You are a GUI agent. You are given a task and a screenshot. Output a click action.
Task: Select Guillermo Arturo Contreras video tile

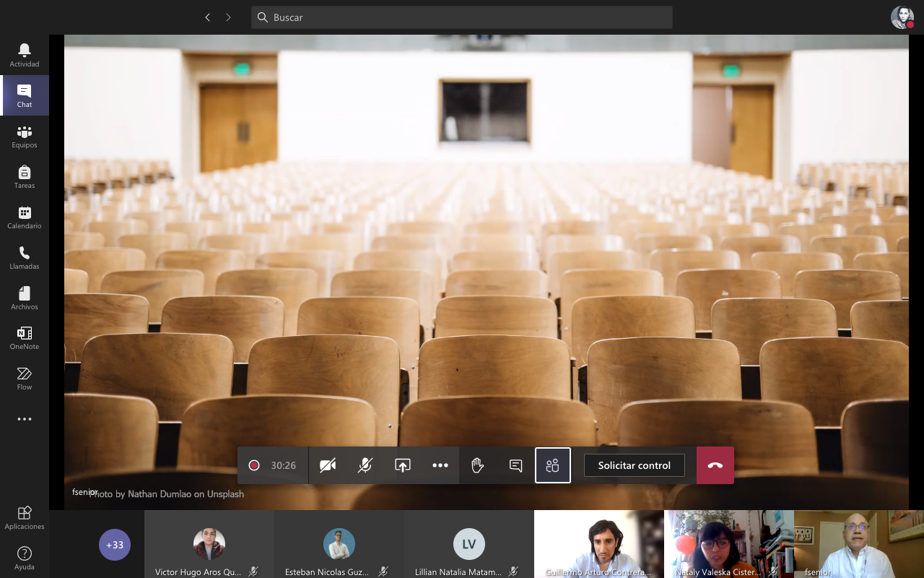599,544
